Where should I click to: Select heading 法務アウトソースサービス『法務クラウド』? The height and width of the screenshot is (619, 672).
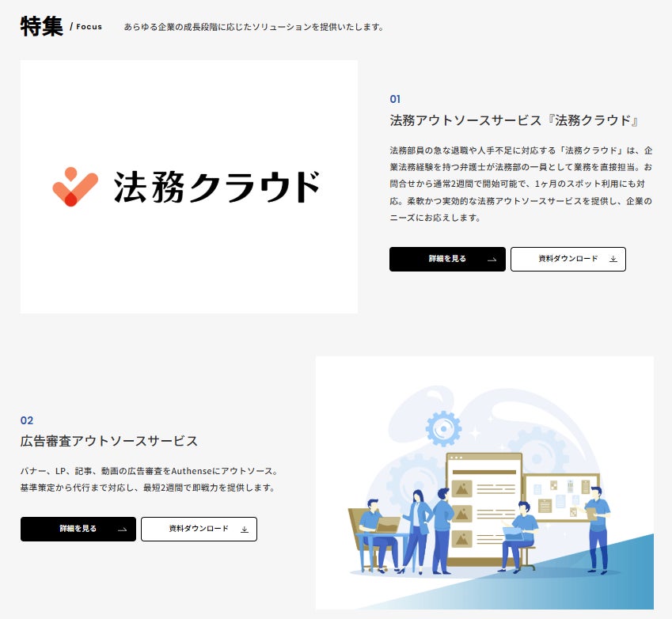[x=514, y=120]
